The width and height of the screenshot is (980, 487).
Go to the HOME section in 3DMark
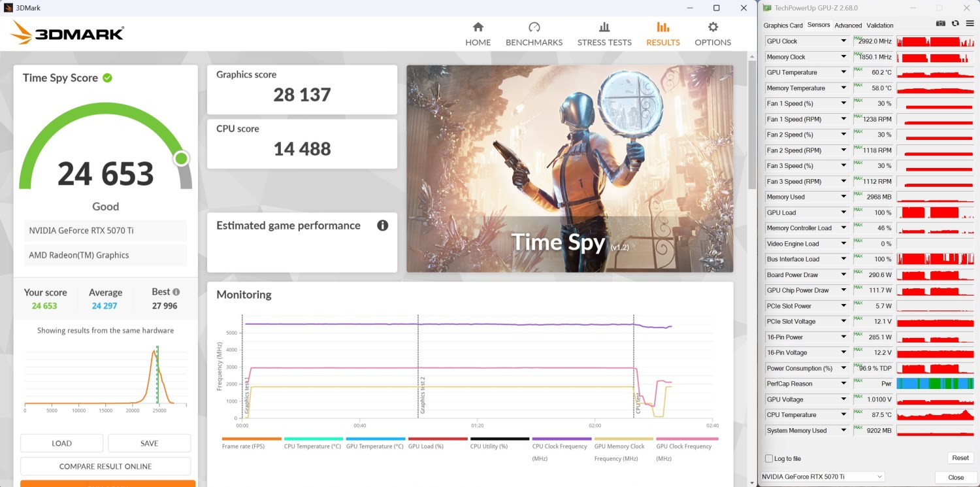[478, 34]
